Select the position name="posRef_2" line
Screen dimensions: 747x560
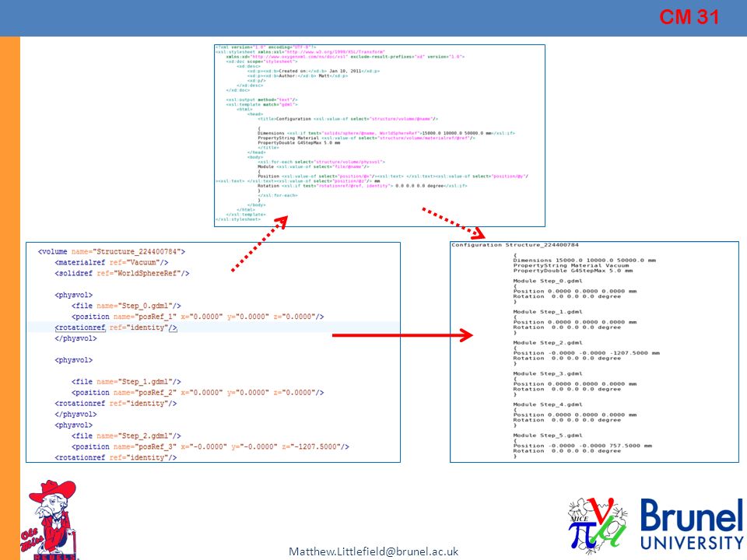(x=198, y=392)
